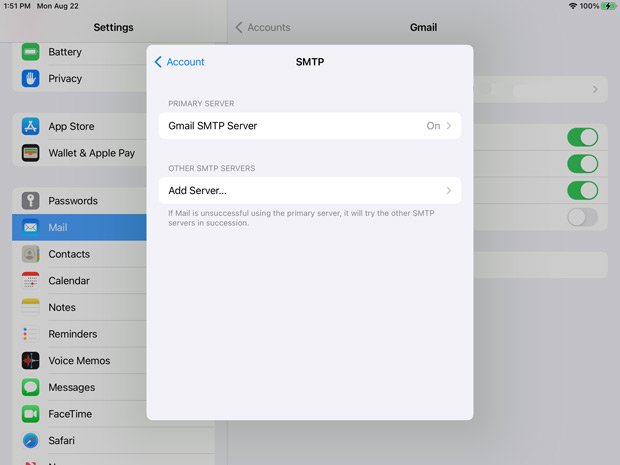This screenshot has height=465, width=620.
Task: Tap the On status of Gmail SMTP Server
Action: pyautogui.click(x=433, y=126)
